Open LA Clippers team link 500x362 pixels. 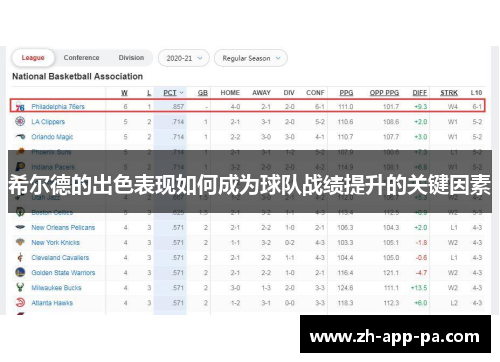click(x=48, y=122)
